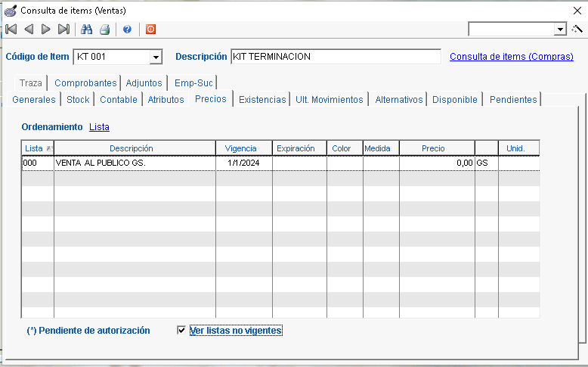This screenshot has height=367, width=588.
Task: Select the Comprobantes tab
Action: [x=85, y=83]
